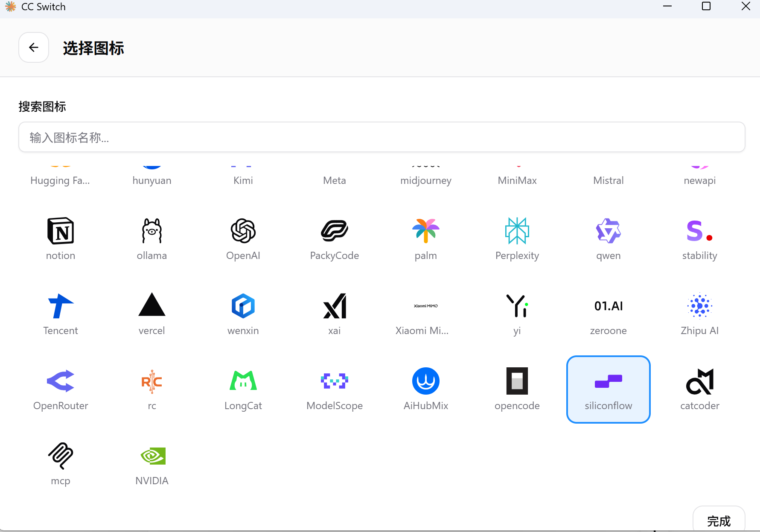Viewport: 760px width, 532px height.
Task: Click the icon name search field
Action: pyautogui.click(x=381, y=137)
